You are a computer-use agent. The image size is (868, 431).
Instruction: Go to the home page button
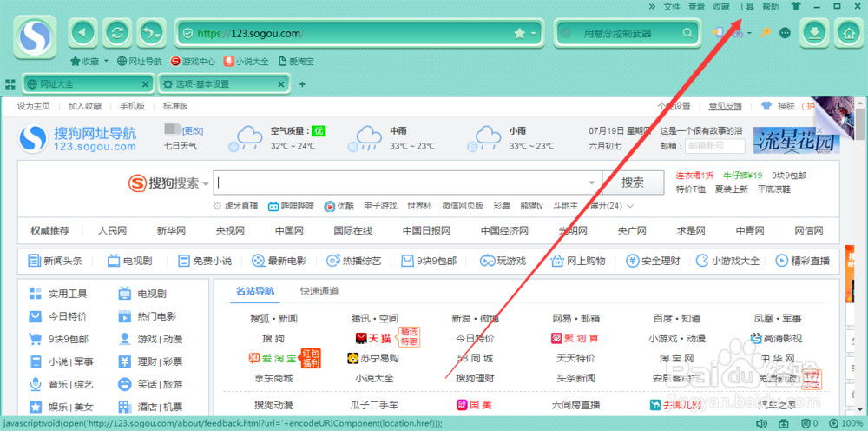849,33
